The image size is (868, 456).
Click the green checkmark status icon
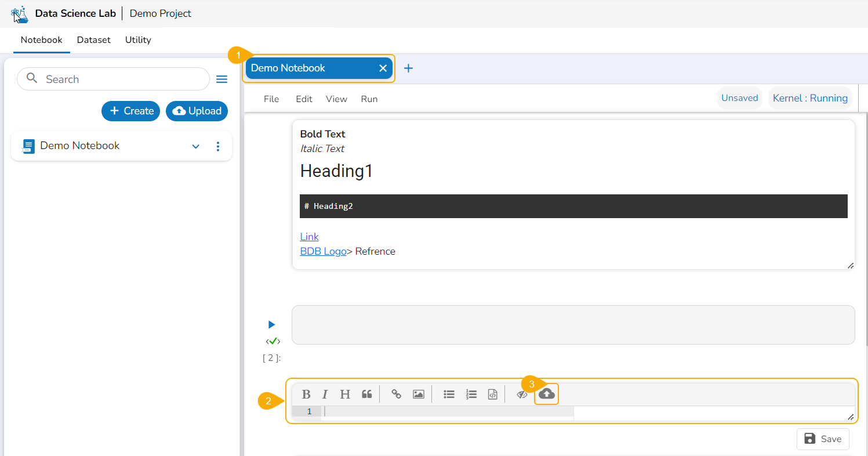[x=273, y=341]
